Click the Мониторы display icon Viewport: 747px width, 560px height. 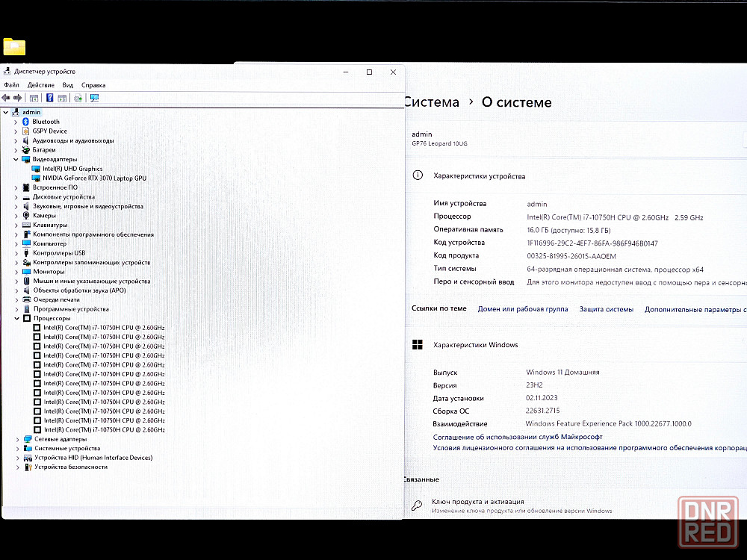(26, 272)
